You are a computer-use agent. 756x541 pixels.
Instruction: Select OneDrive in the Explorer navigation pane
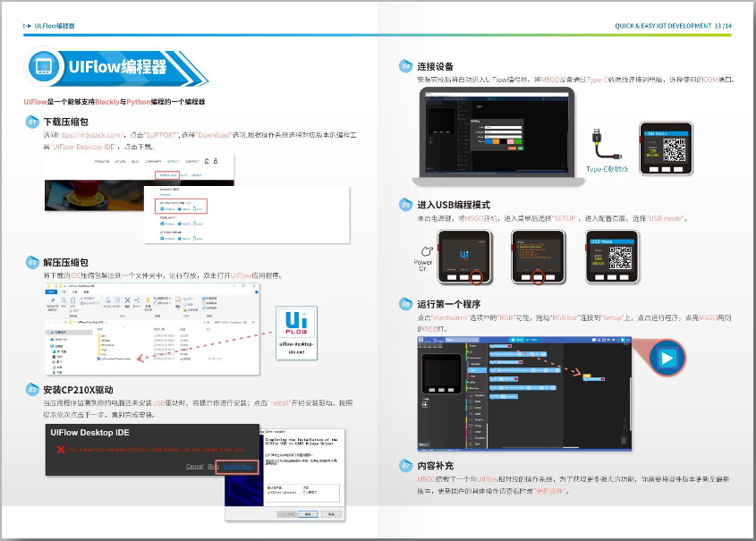tap(61, 340)
